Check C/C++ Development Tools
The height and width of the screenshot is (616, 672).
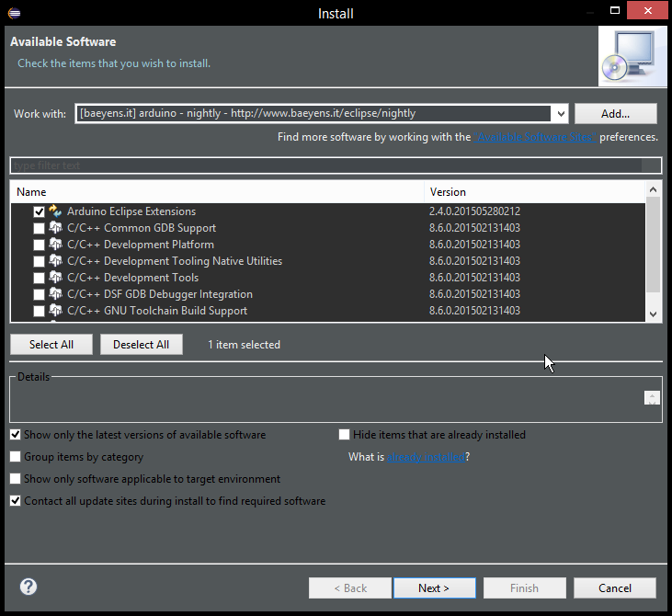tap(39, 278)
